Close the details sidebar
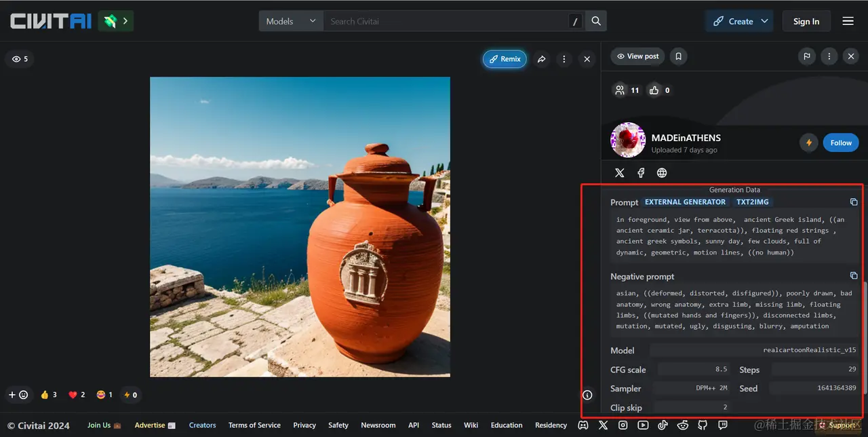The image size is (868, 437). (851, 56)
